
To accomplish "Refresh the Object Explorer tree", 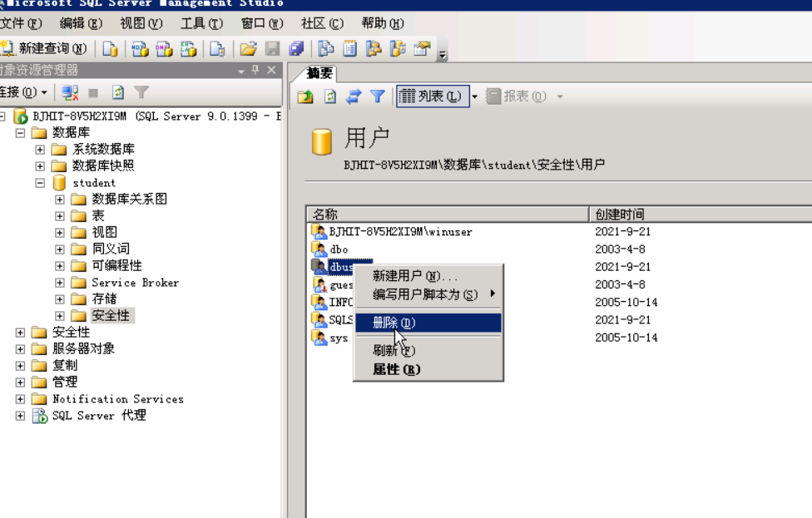I will point(118,92).
